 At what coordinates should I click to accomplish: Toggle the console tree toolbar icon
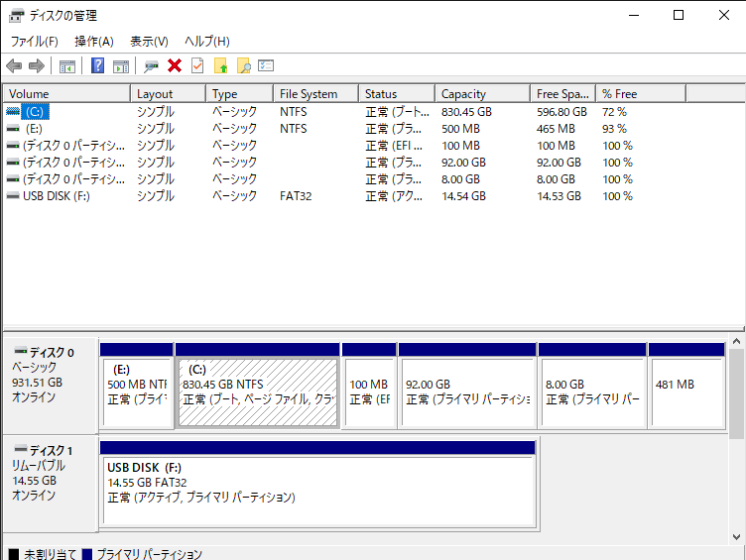(x=67, y=66)
